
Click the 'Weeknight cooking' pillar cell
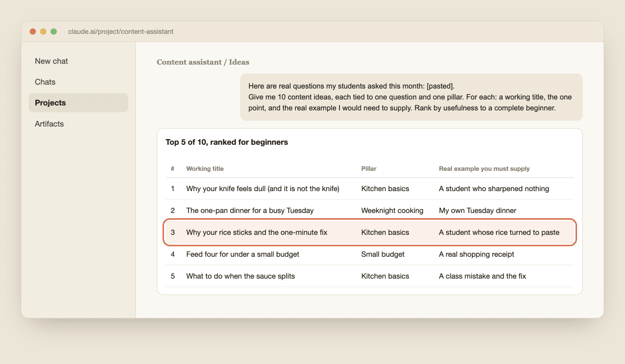coord(392,210)
